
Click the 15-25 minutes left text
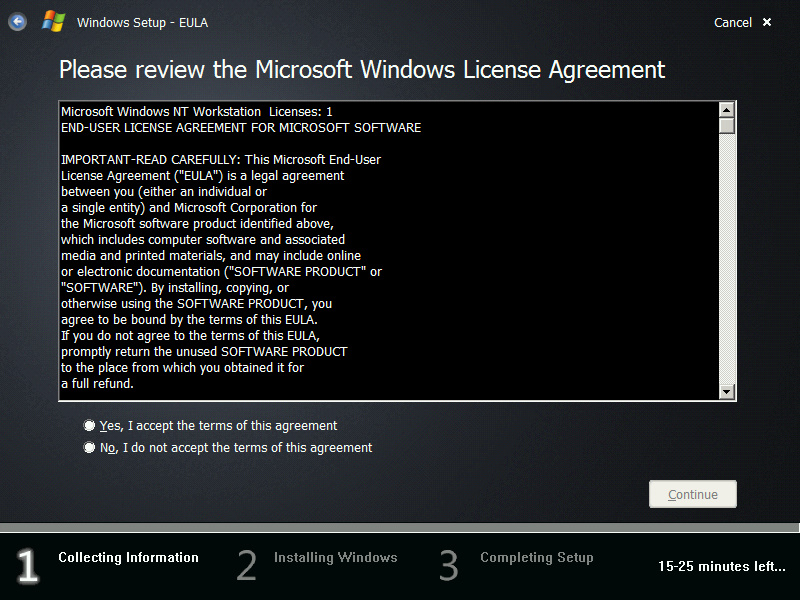tap(721, 566)
